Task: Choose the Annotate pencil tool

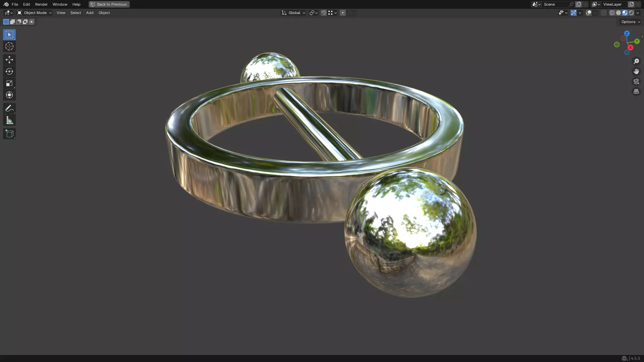Action: pyautogui.click(x=9, y=108)
